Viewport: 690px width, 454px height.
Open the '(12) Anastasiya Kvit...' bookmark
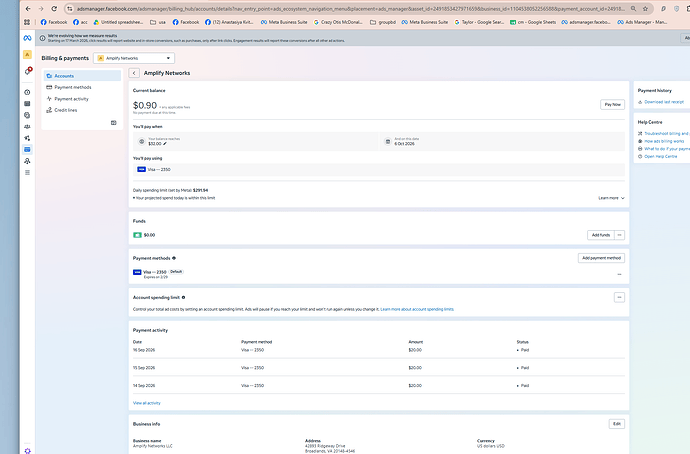click(229, 22)
